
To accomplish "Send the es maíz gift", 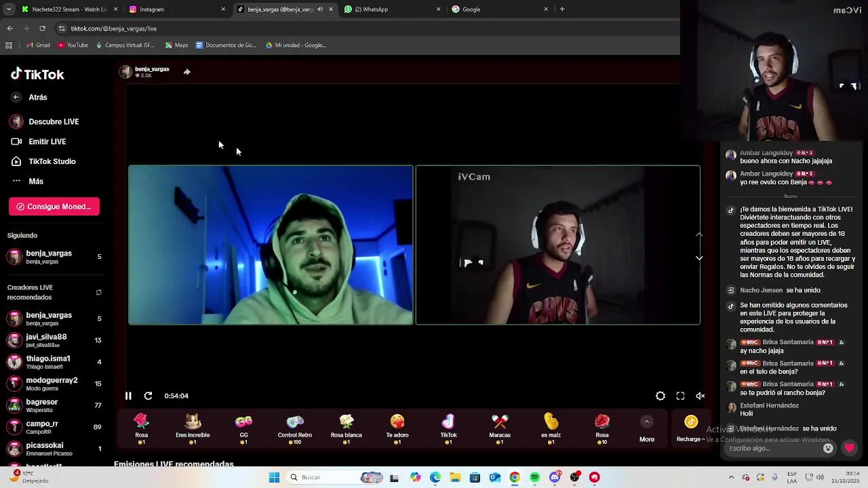I will pos(551,429).
